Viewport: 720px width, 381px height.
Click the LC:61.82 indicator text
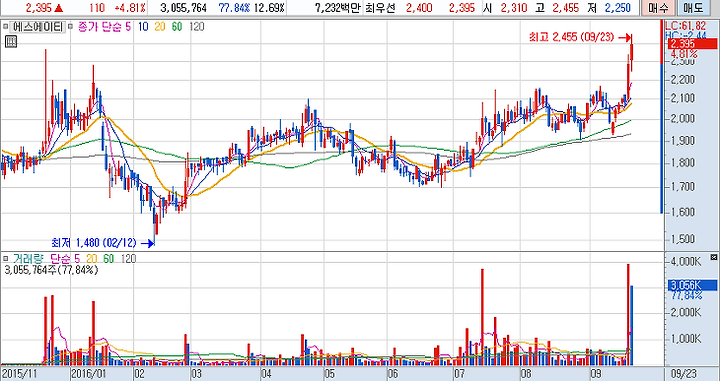[x=686, y=25]
